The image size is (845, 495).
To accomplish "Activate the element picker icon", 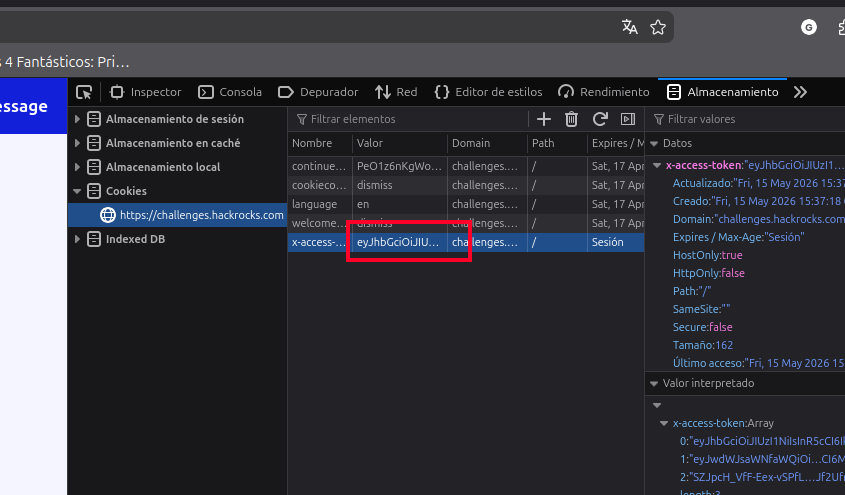I will [x=84, y=92].
